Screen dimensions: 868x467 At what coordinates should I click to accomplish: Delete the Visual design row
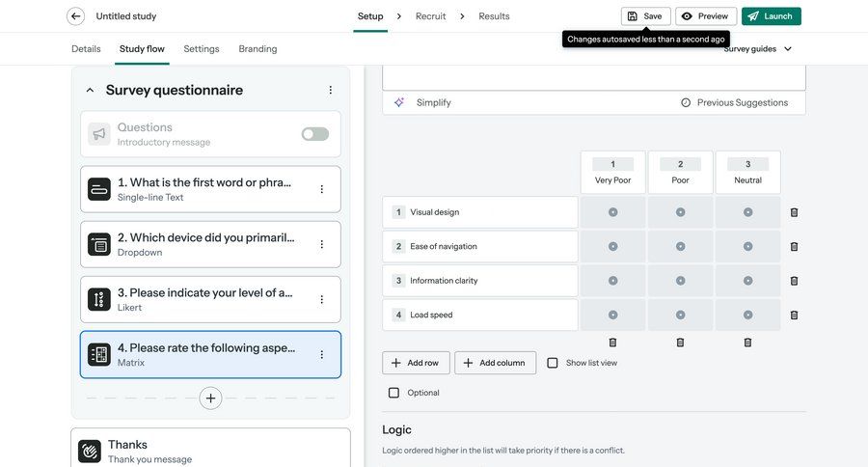tap(794, 212)
